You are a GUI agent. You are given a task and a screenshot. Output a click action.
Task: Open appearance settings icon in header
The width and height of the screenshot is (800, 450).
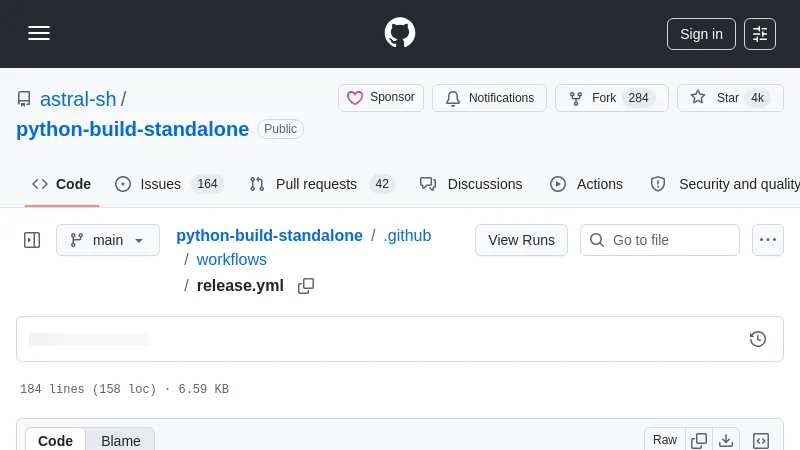760,33
